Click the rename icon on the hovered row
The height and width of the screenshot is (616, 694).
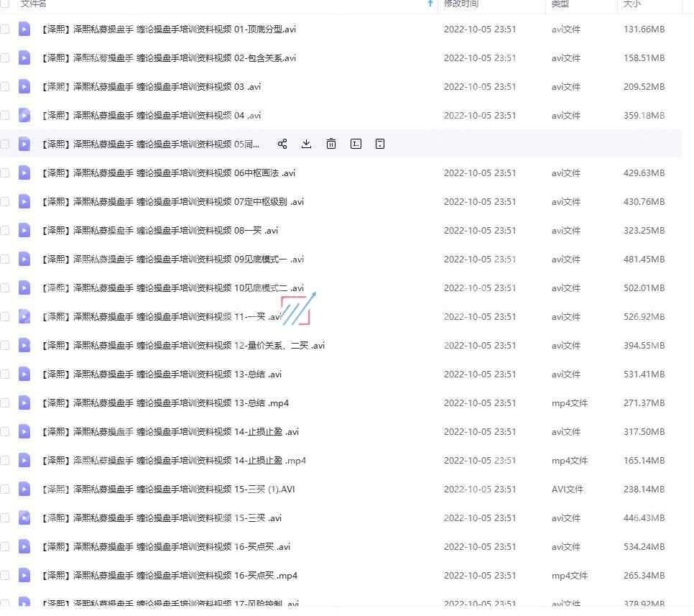point(356,144)
